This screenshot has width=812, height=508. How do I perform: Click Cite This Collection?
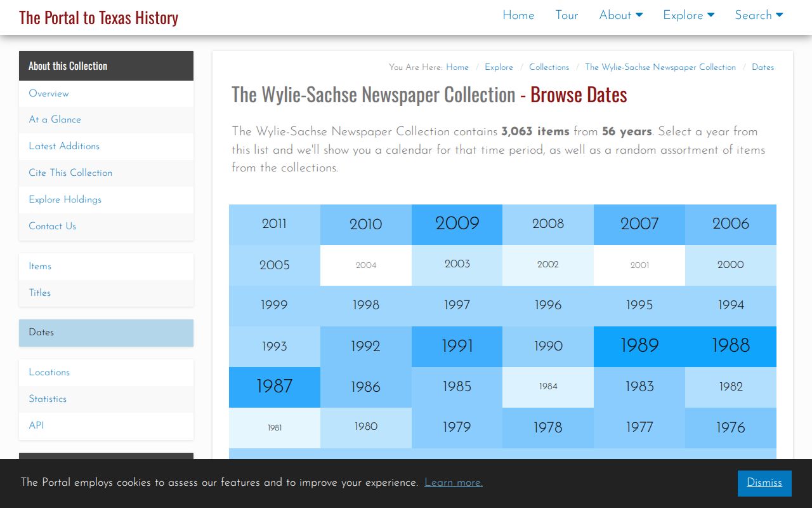coord(106,173)
